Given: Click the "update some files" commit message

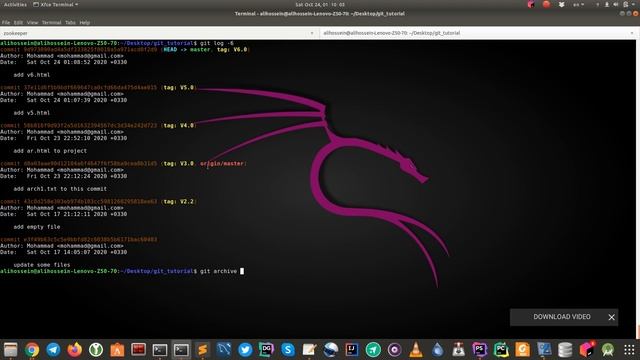Looking at the screenshot, I should (42, 264).
